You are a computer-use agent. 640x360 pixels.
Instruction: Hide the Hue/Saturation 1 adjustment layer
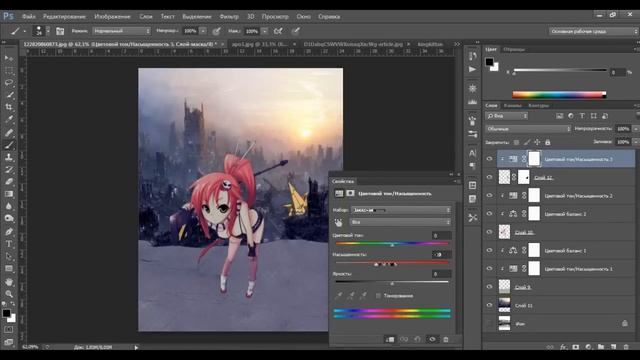489,269
